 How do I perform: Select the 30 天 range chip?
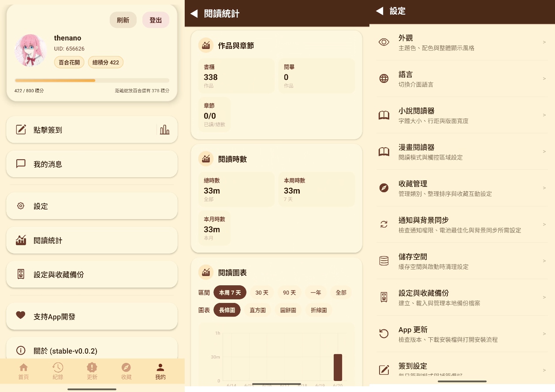pos(262,292)
